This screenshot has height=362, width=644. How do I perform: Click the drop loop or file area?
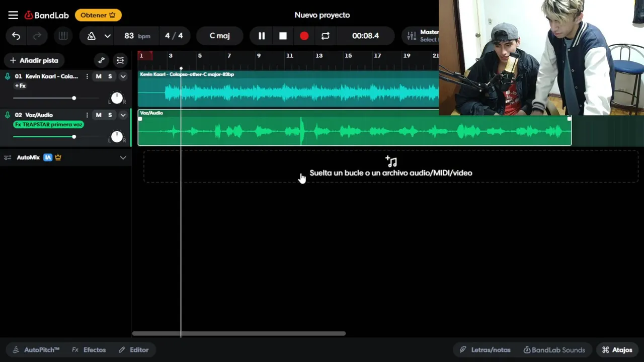[391, 166]
